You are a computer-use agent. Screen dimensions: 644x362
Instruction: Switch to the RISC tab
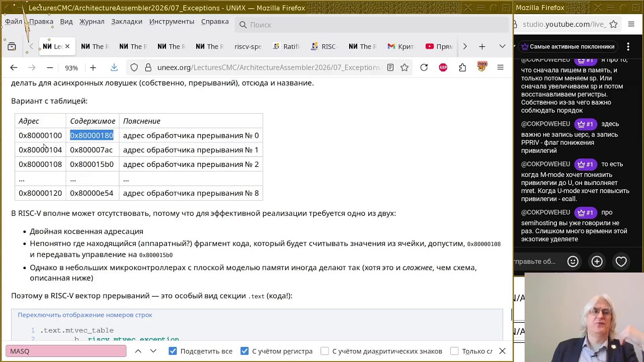click(324, 46)
